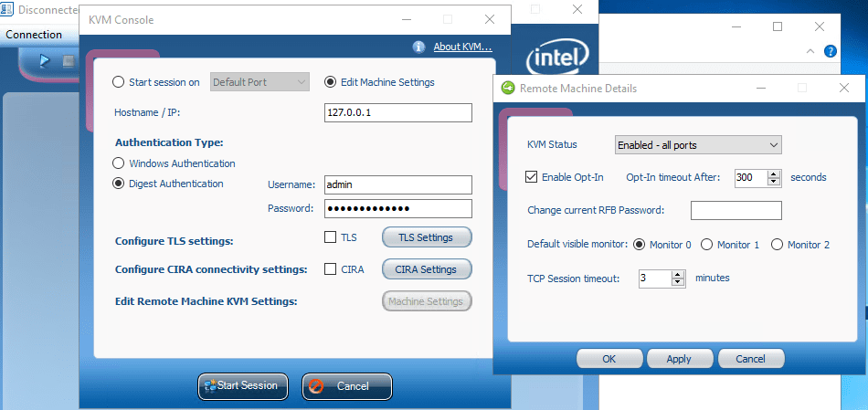Open the KVM Status dropdown
The height and width of the screenshot is (410, 868).
click(698, 145)
